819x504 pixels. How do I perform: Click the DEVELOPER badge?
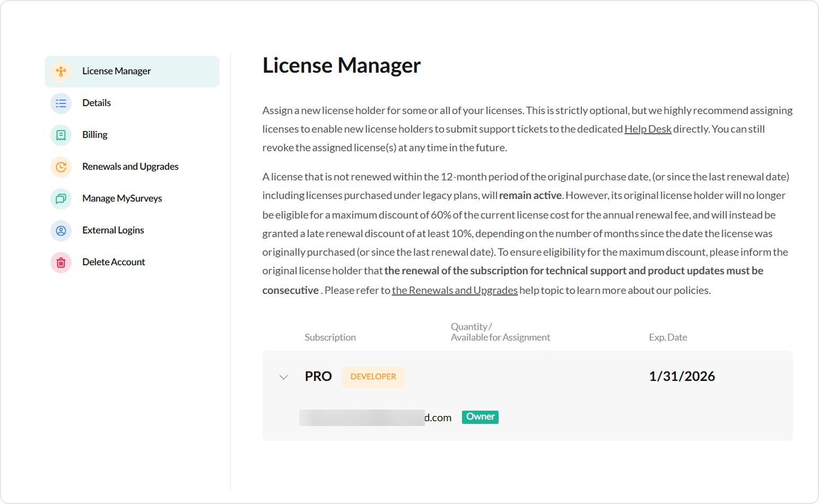tap(373, 377)
